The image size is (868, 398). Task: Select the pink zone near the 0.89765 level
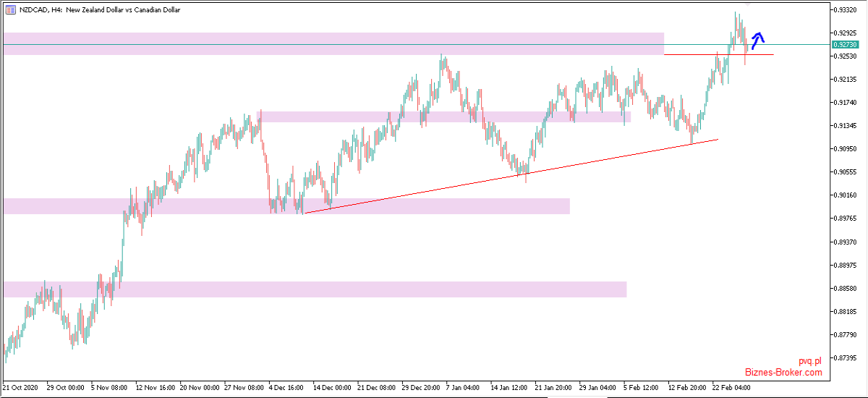tap(286, 206)
